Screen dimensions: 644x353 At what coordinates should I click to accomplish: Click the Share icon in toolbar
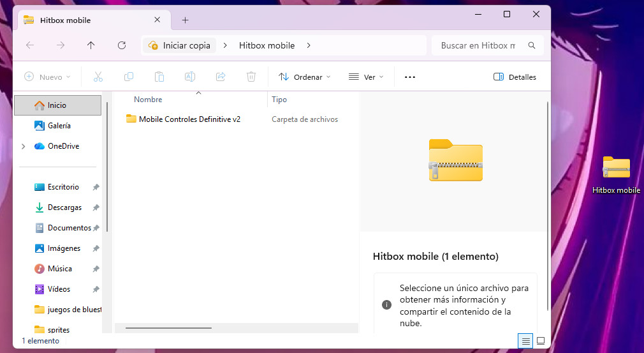(221, 77)
